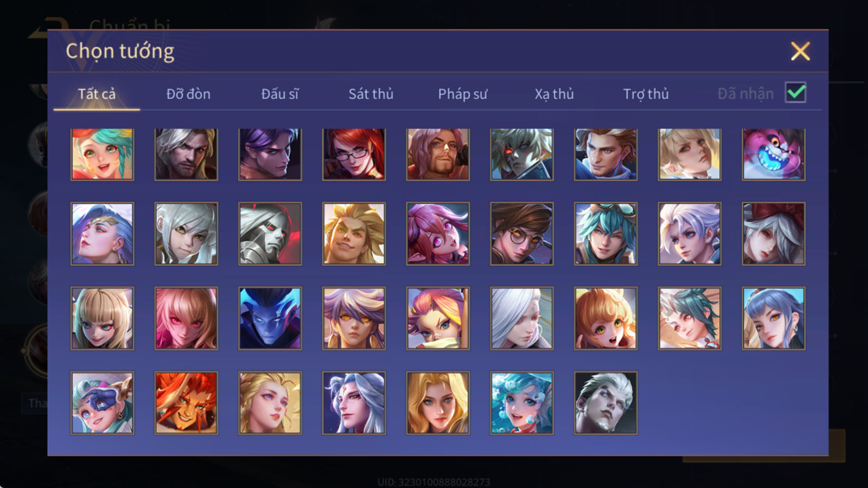Select the Tất cả tab
868x488 pixels.
tap(97, 94)
